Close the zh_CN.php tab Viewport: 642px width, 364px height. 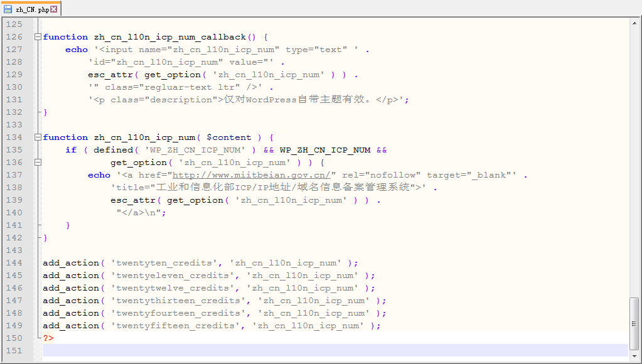point(54,9)
